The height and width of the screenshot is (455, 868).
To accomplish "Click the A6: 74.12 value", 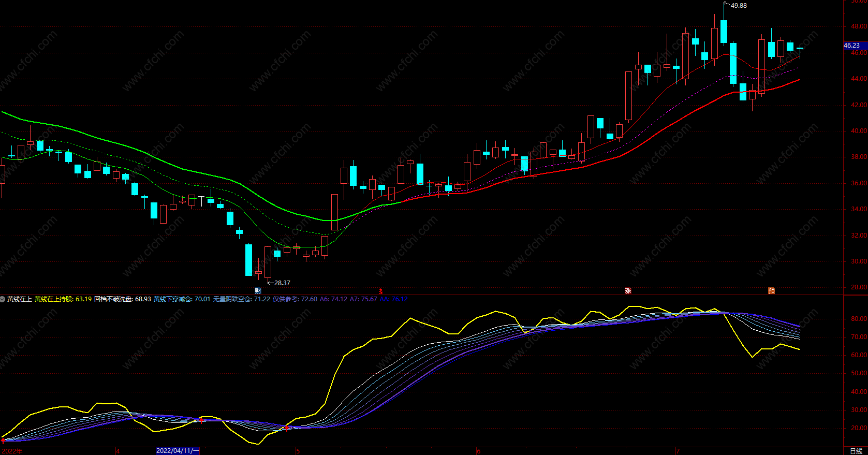I will pos(333,299).
